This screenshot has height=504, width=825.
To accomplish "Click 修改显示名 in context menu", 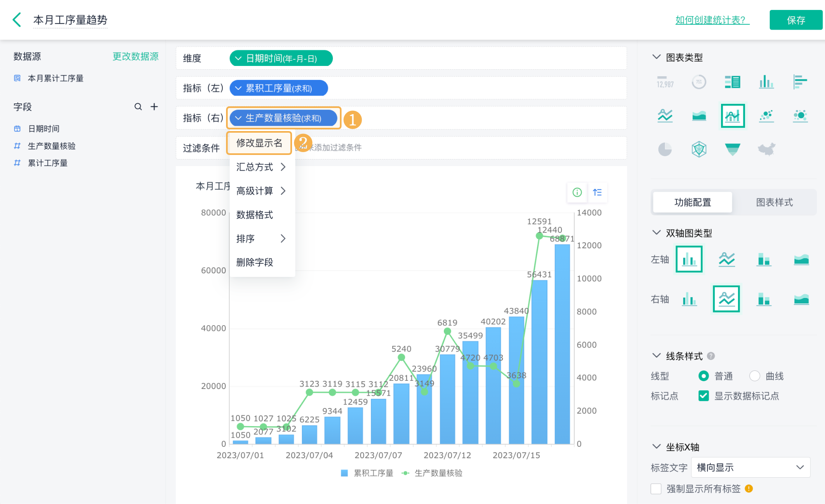I will pyautogui.click(x=259, y=143).
